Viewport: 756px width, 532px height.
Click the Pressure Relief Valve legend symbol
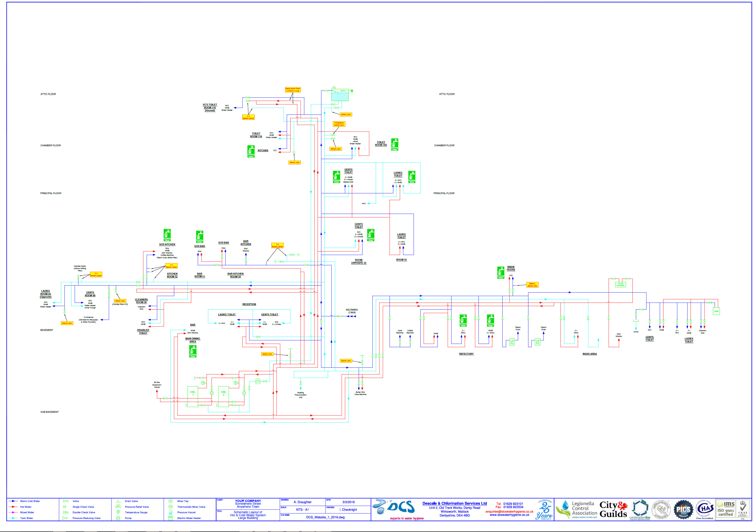click(118, 507)
